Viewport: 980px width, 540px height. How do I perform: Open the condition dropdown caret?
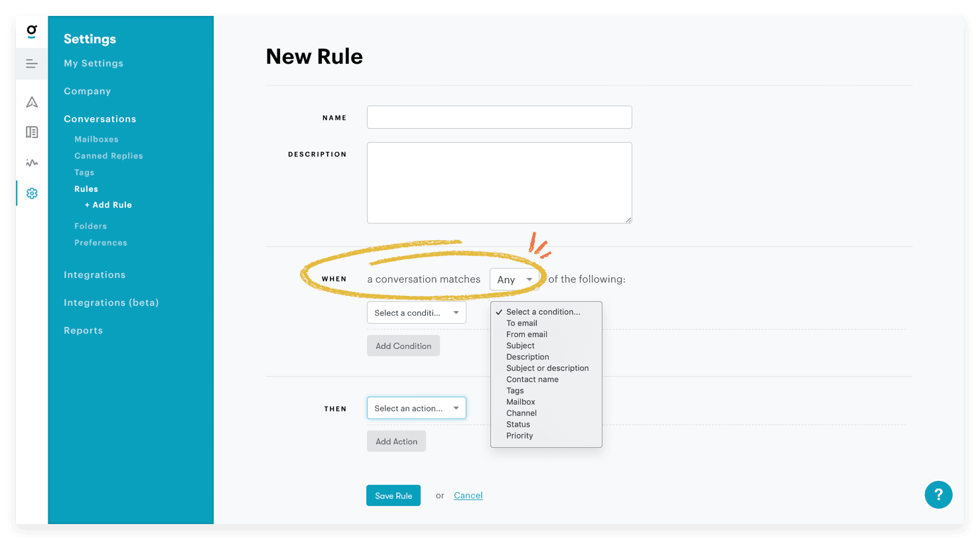(456, 312)
